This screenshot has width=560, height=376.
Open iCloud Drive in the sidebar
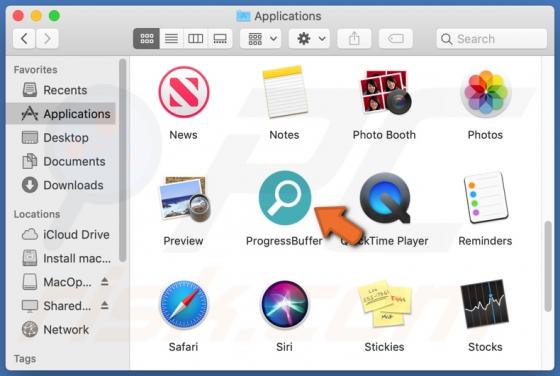(x=61, y=235)
